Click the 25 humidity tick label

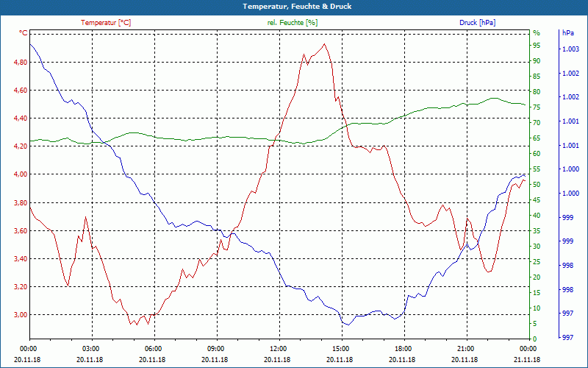click(x=537, y=262)
